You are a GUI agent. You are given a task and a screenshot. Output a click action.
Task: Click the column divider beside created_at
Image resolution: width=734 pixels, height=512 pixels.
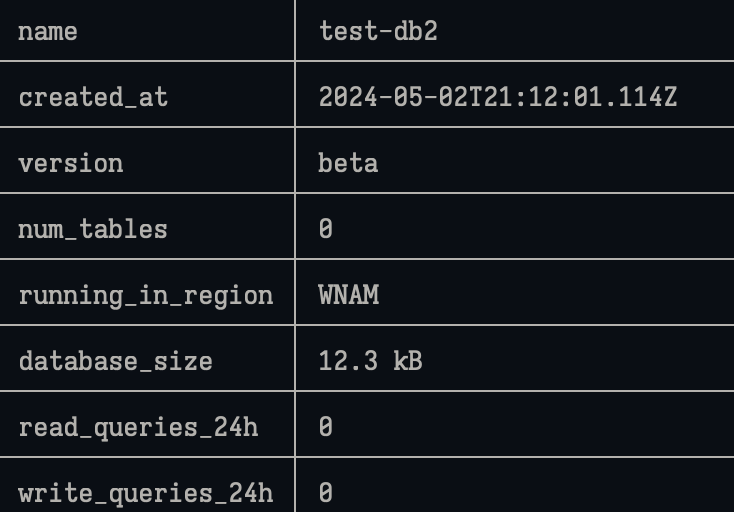[295, 94]
